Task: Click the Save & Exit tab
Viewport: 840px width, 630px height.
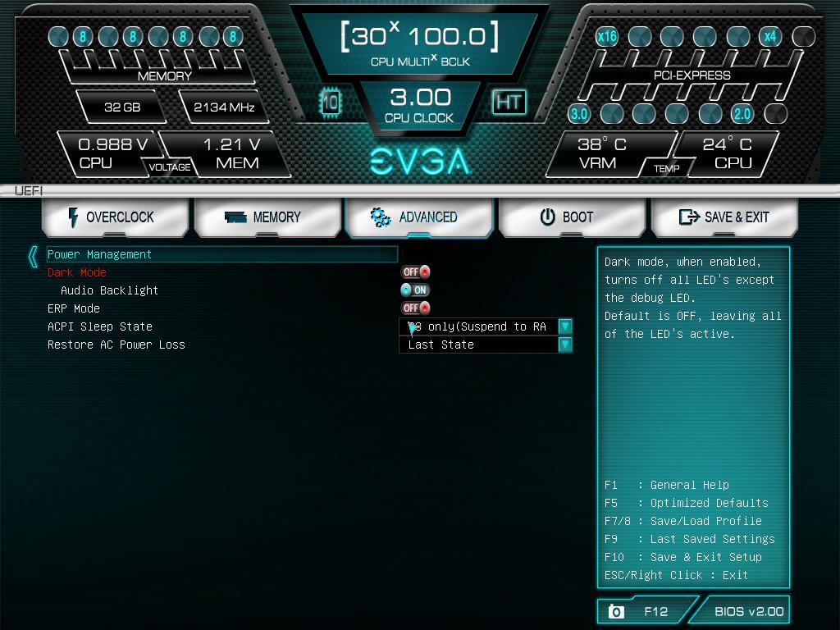Action: (724, 217)
